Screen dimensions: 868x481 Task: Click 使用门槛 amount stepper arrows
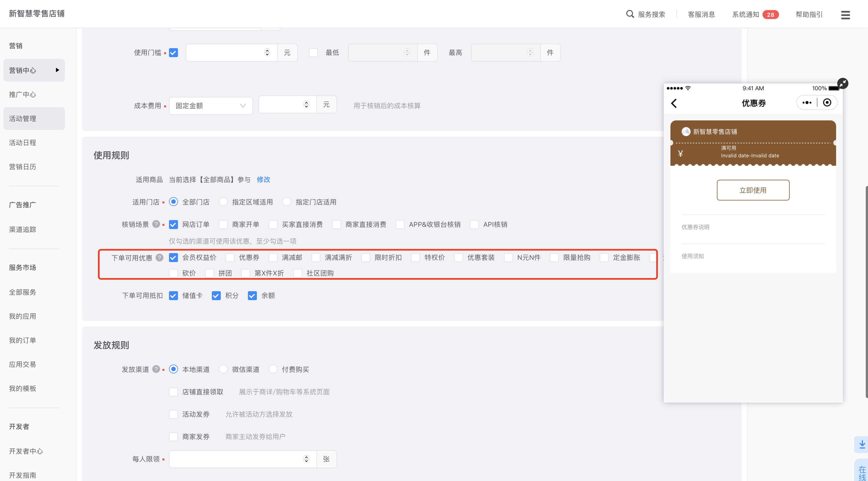[x=267, y=53]
